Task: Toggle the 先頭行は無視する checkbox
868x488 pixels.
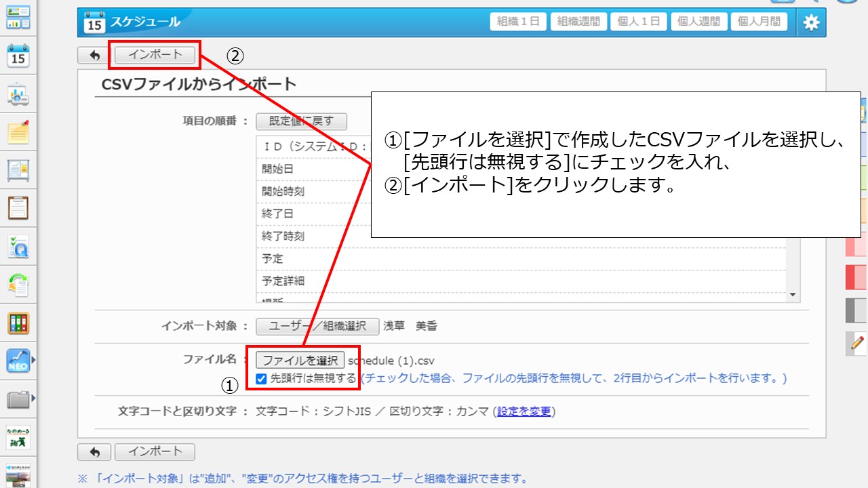Action: [262, 379]
